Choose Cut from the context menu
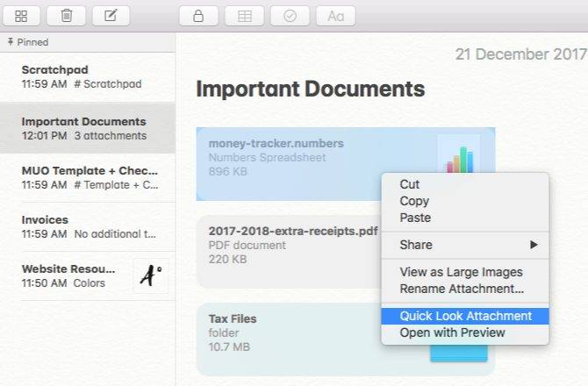The image size is (588, 386). pyautogui.click(x=410, y=184)
